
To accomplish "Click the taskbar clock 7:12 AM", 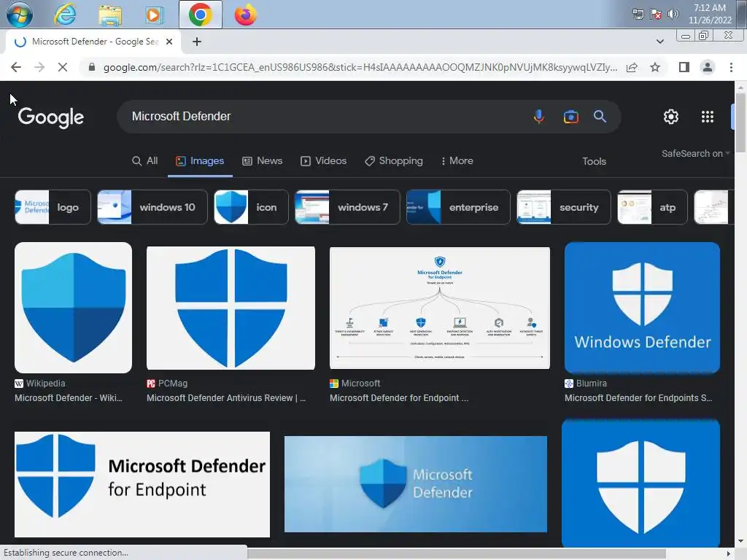I will tap(710, 14).
